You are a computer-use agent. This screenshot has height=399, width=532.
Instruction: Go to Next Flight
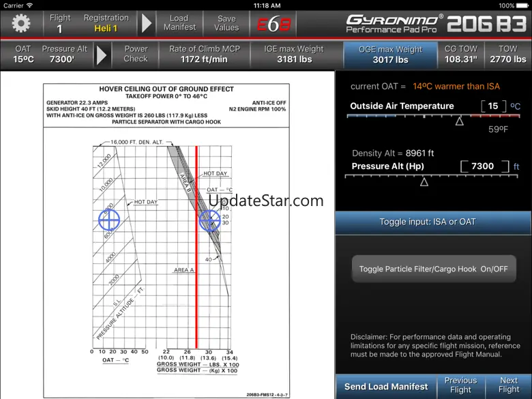pyautogui.click(x=509, y=385)
